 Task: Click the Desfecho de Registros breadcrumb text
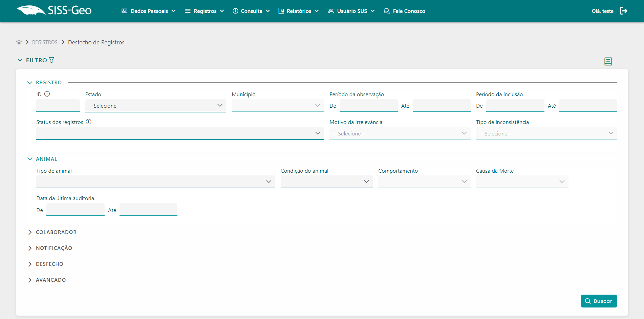coord(96,42)
